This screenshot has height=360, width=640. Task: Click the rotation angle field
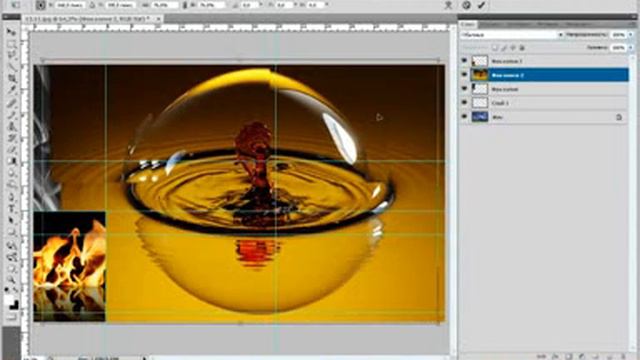(249, 5)
